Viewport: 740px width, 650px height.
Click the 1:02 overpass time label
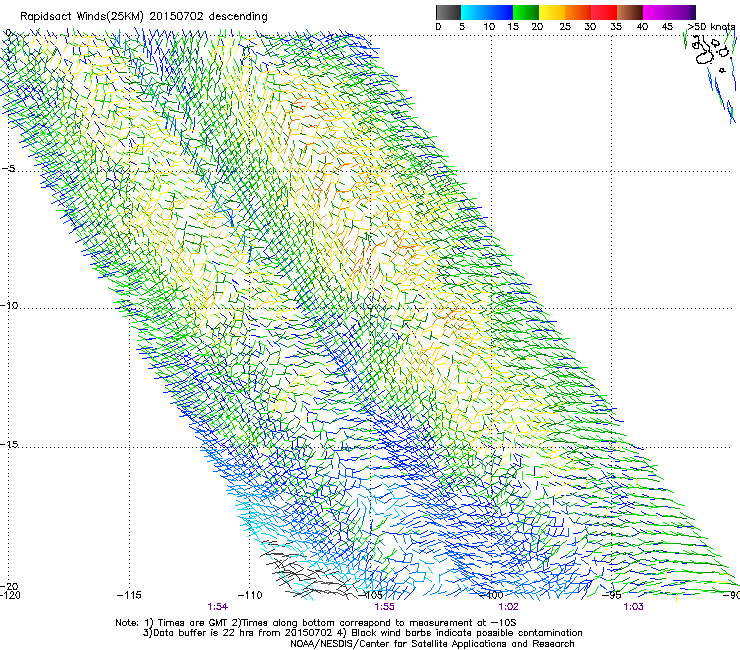[508, 607]
